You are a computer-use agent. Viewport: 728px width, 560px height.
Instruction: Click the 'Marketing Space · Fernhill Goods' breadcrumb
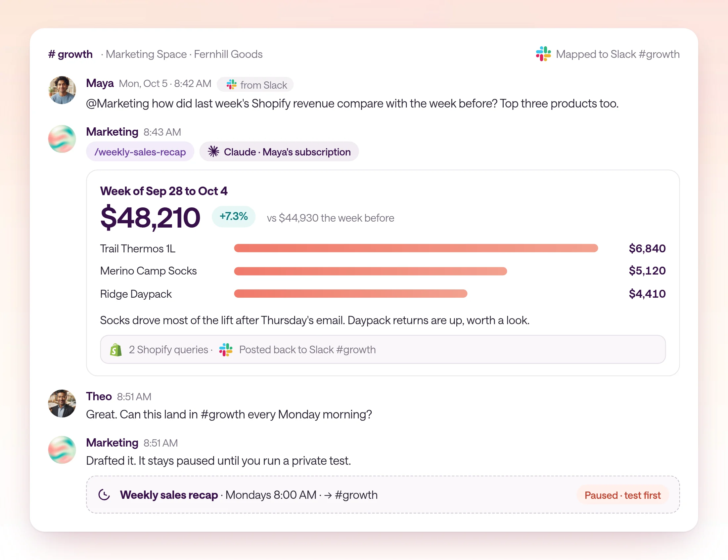[184, 54]
